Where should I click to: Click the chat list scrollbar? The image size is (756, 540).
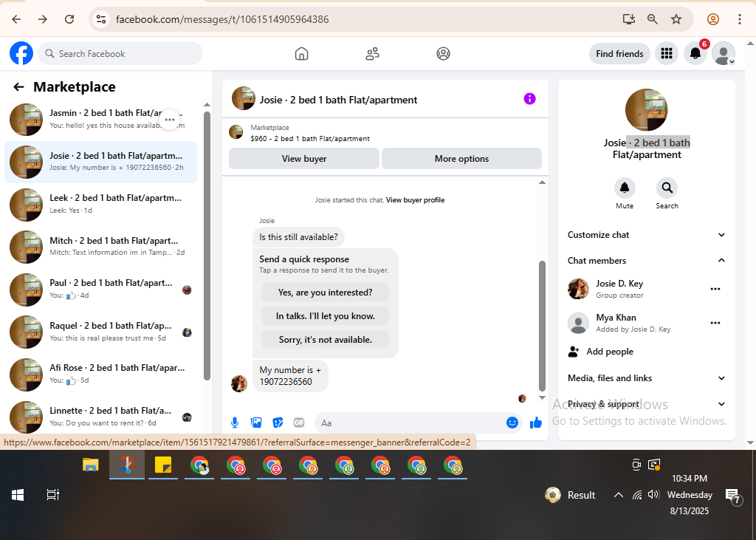pos(207,246)
